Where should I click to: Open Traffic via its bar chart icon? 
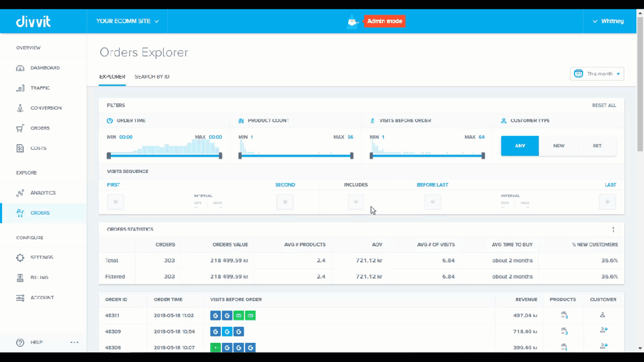pos(20,88)
